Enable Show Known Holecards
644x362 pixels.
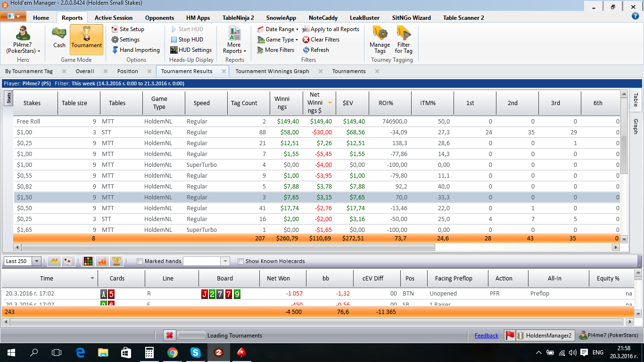(x=240, y=261)
